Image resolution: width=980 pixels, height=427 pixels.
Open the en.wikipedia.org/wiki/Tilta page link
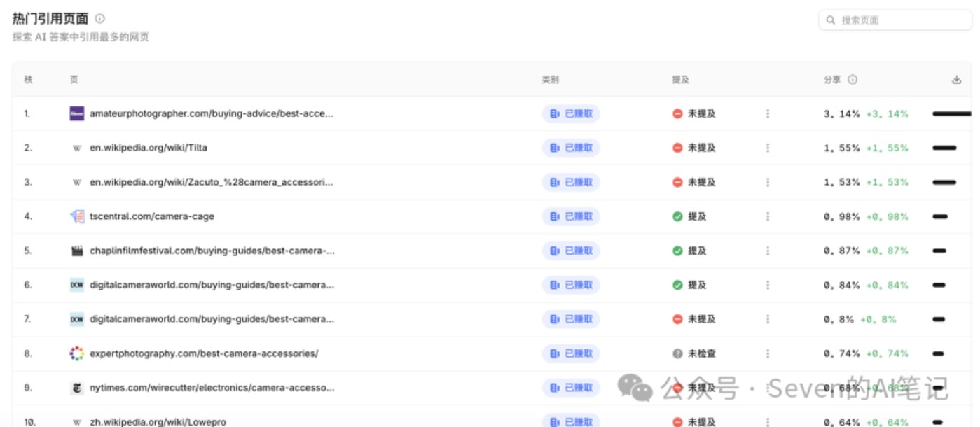[x=149, y=148]
